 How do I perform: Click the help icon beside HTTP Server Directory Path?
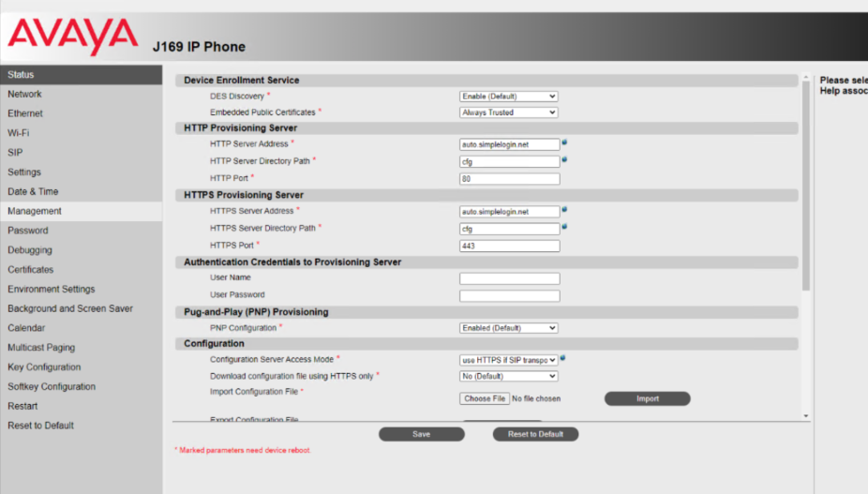(564, 159)
